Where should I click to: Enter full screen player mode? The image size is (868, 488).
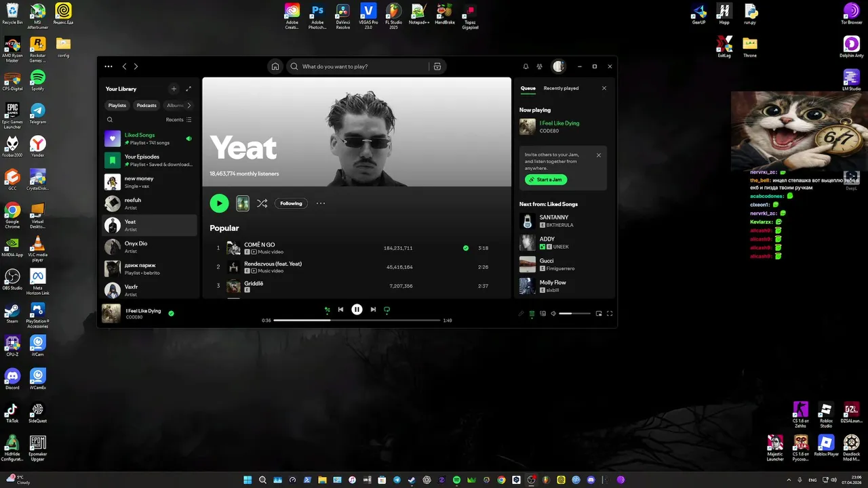coord(610,314)
